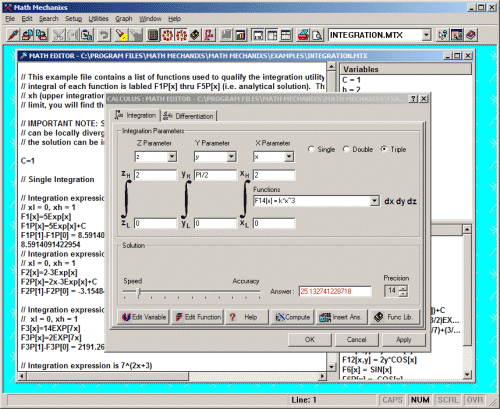Open the calculator grid toolbar icon
The width and height of the screenshot is (500, 409).
click(x=153, y=35)
